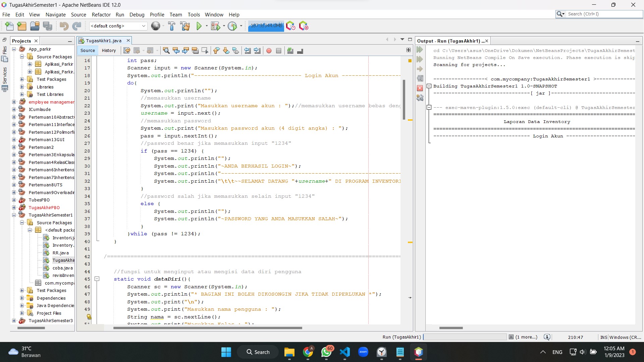Open the Tools menu

[194, 14]
